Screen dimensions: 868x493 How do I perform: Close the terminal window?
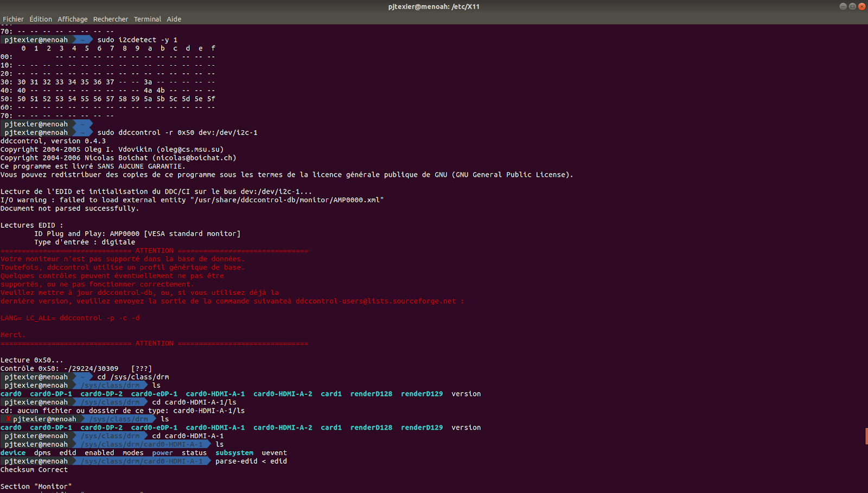pyautogui.click(x=861, y=7)
